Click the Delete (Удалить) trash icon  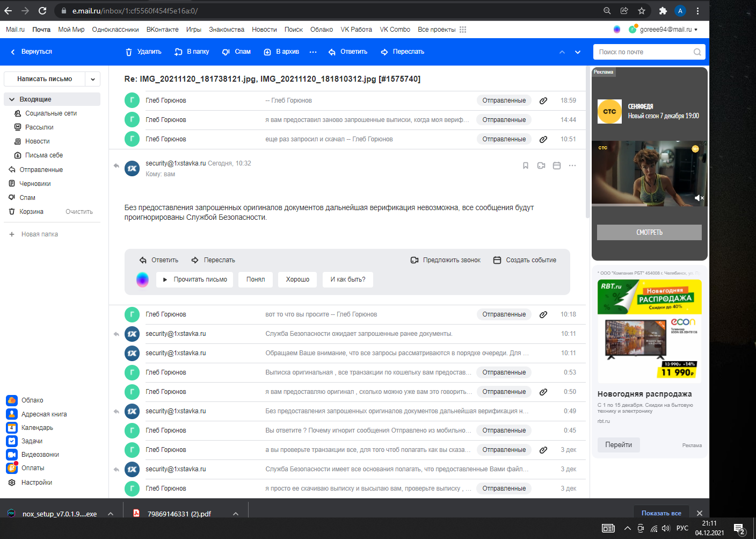[x=129, y=52]
